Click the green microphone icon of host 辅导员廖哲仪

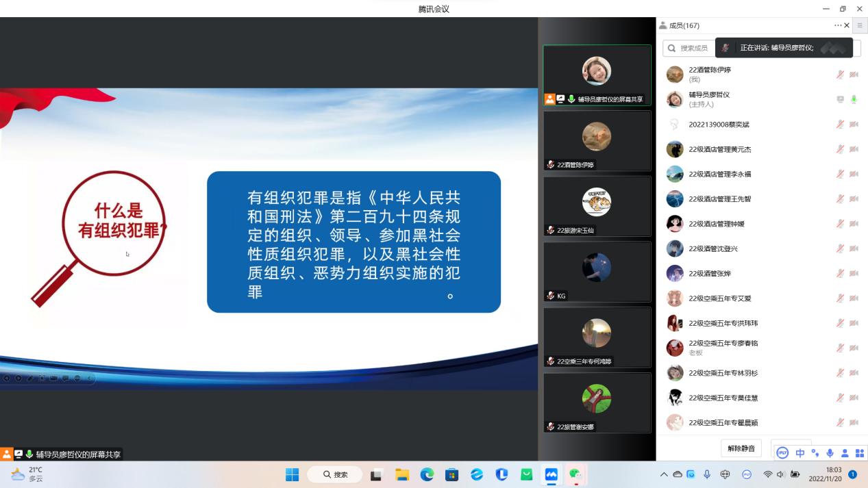coord(854,99)
